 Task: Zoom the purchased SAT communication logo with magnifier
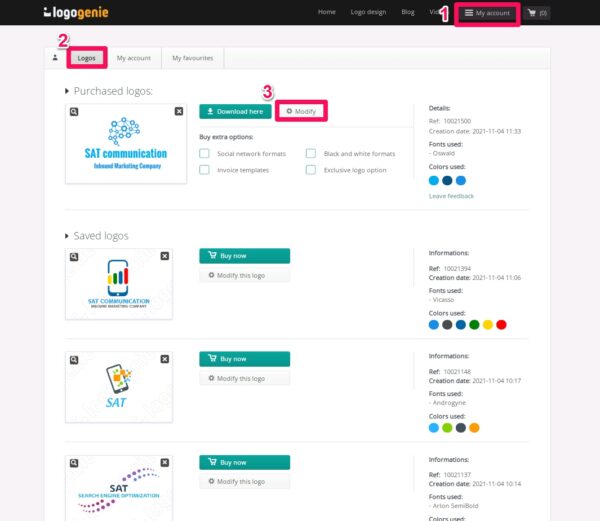(x=75, y=112)
